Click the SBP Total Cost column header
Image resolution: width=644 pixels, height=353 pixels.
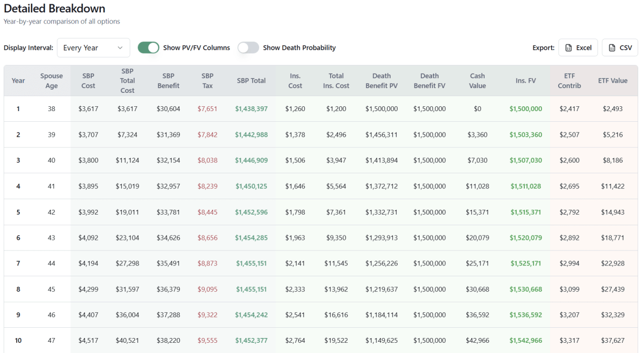(127, 80)
